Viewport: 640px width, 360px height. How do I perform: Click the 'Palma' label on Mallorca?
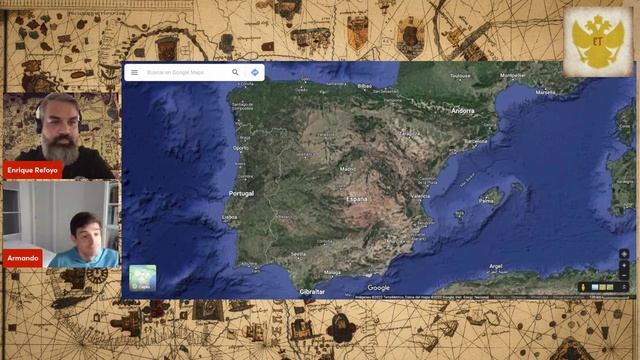coord(486,201)
